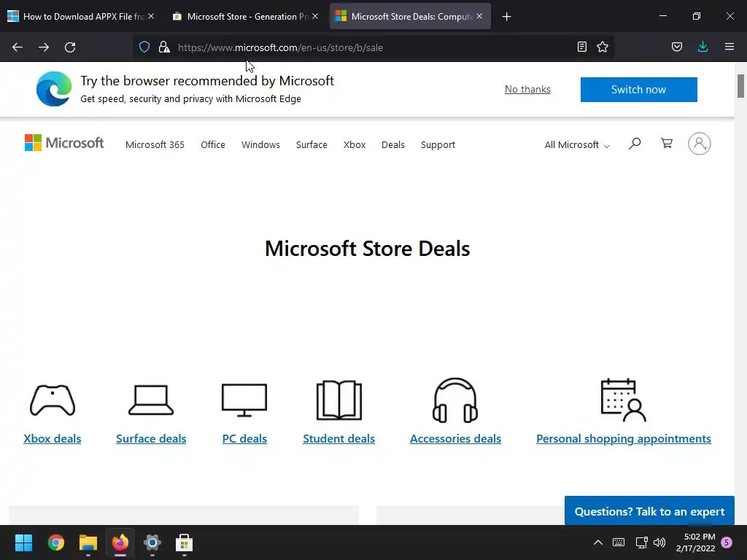Show hidden system tray icons chevron
This screenshot has height=560, width=747.
pyautogui.click(x=598, y=542)
